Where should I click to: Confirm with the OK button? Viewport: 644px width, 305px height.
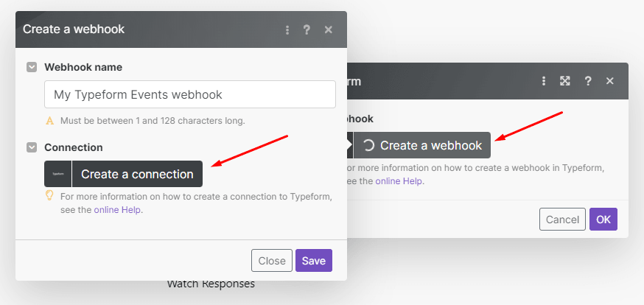(x=603, y=220)
